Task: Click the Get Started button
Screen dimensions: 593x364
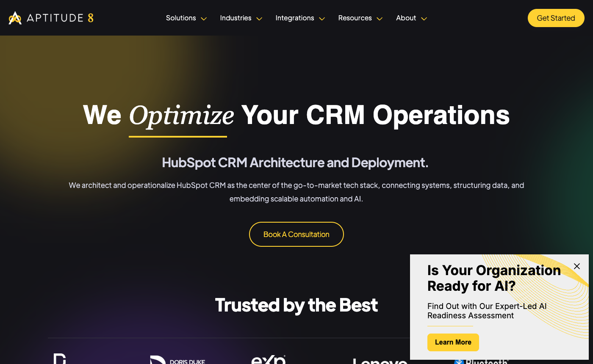Action: [x=556, y=18]
